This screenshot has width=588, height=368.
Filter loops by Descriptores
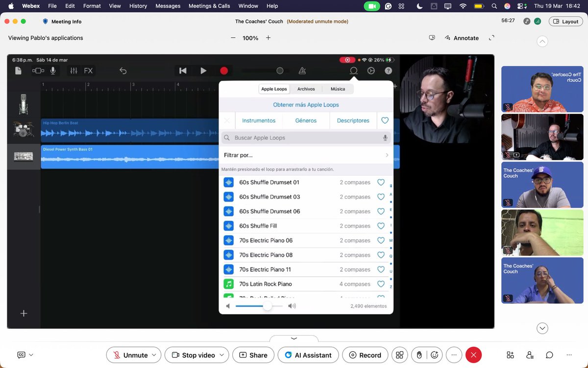coord(353,120)
